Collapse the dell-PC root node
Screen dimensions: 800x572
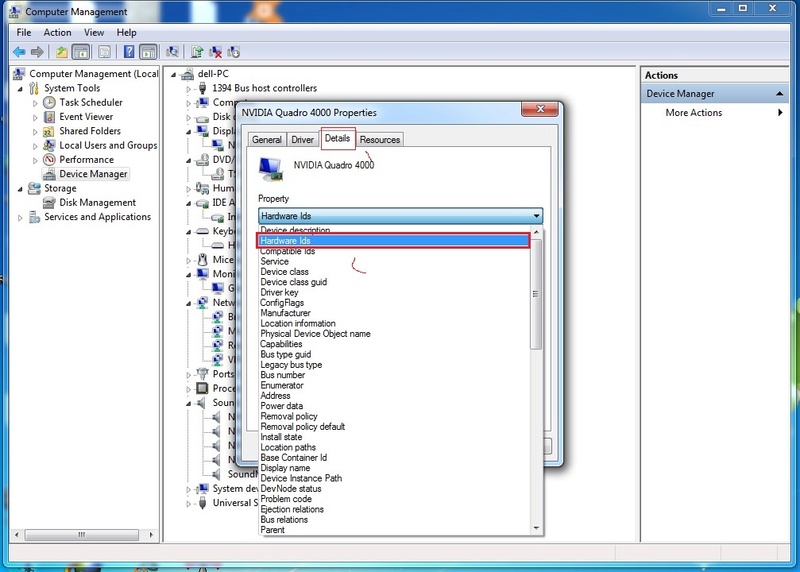click(x=173, y=74)
